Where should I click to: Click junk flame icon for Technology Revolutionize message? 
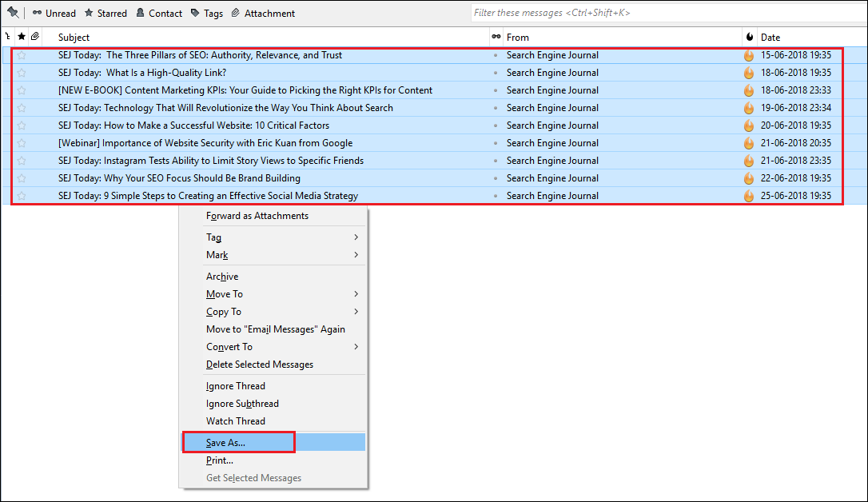click(749, 108)
